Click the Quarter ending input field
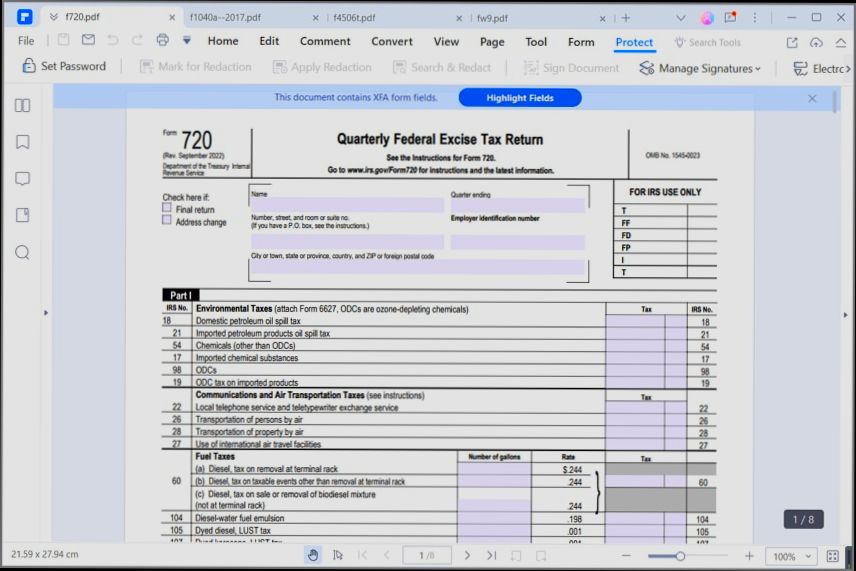The height and width of the screenshot is (571, 856). click(518, 205)
